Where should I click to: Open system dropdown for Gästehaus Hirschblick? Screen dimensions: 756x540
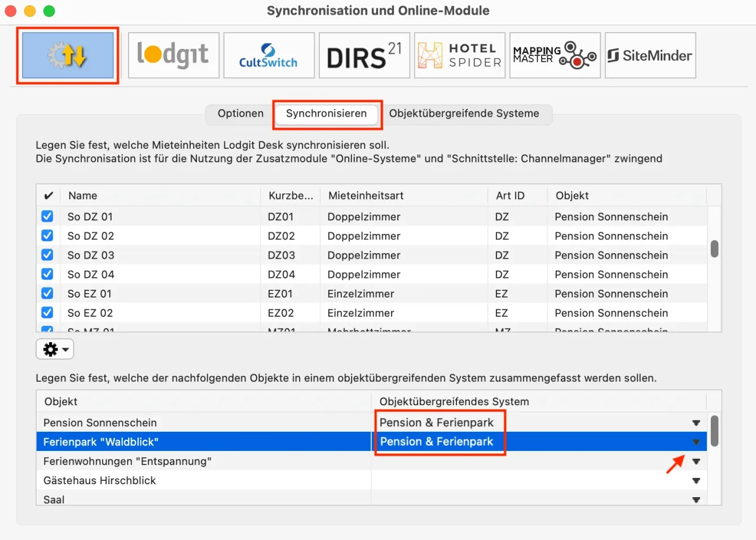click(696, 480)
